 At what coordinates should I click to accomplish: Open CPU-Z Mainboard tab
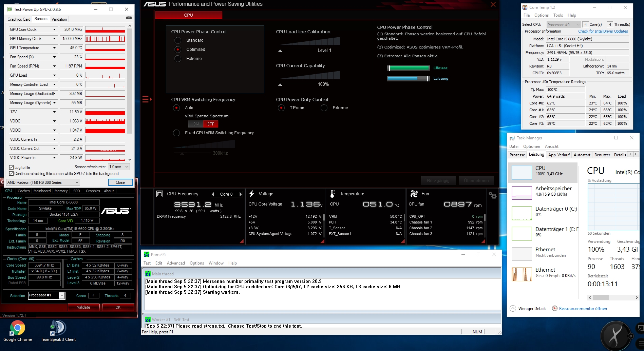tap(42, 191)
